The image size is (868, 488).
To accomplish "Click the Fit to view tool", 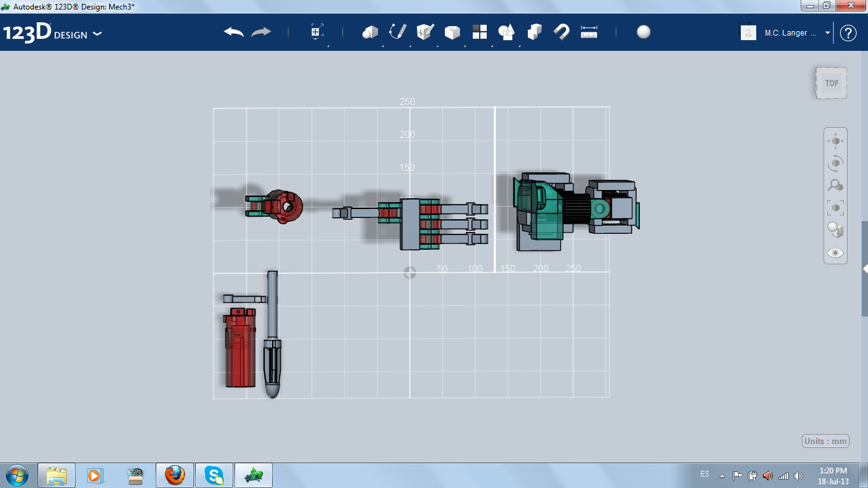I will point(836,207).
